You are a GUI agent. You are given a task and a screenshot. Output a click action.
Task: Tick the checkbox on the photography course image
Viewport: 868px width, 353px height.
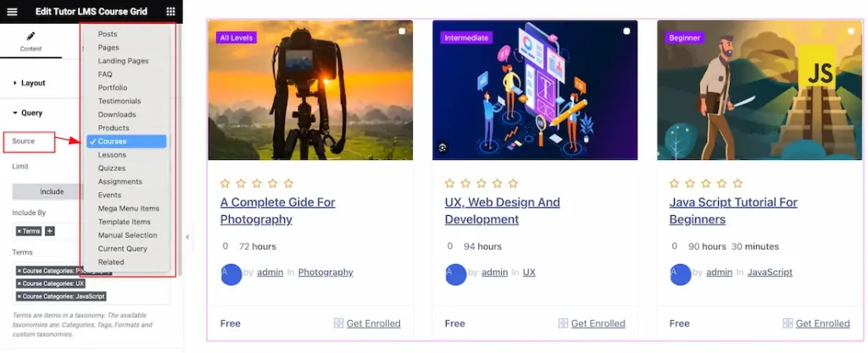(x=402, y=31)
